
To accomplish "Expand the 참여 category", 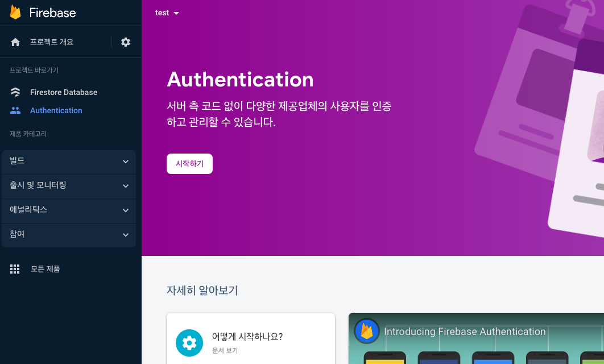I will (69, 234).
